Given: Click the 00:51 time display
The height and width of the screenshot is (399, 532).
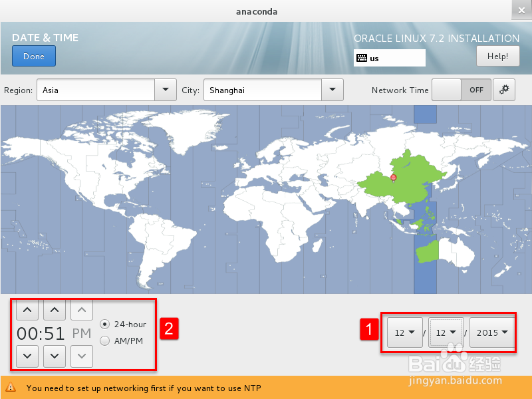Looking at the screenshot, I should click(x=41, y=334).
